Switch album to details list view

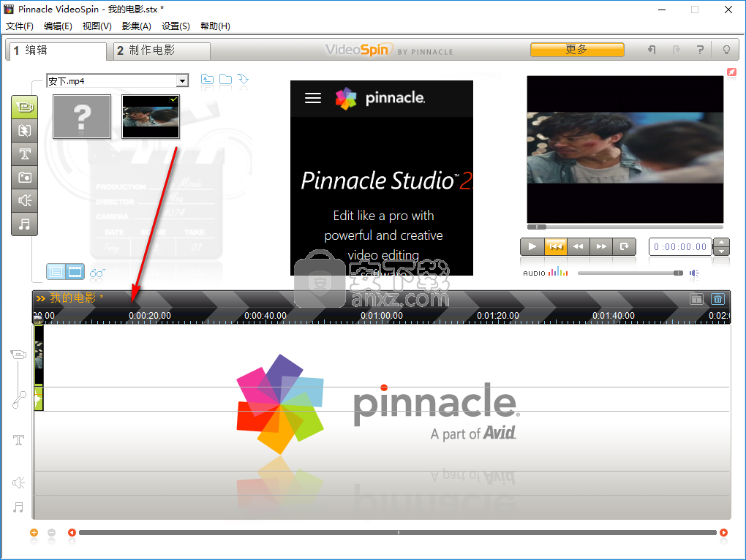[x=56, y=272]
